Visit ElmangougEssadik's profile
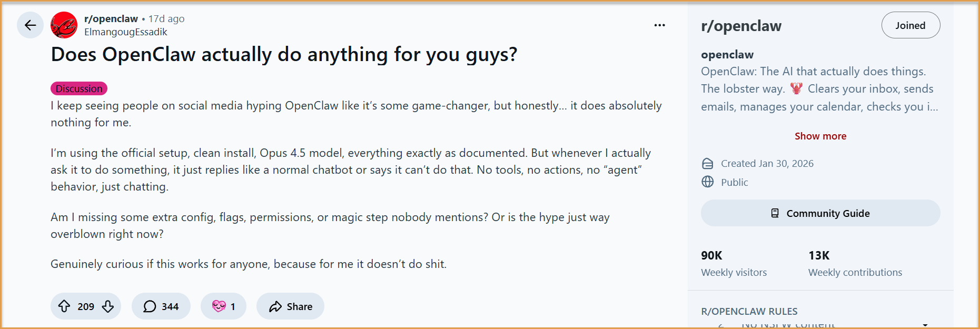 click(126, 32)
